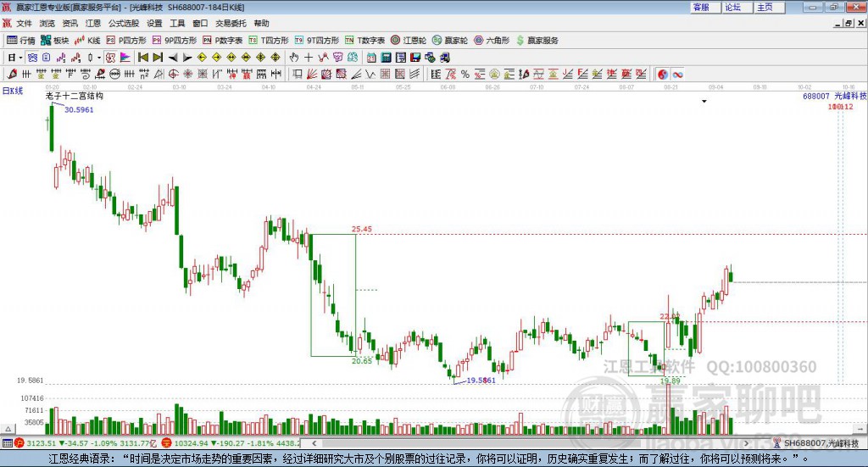Click the 日K线 chart label
868x467 pixels.
13,92
